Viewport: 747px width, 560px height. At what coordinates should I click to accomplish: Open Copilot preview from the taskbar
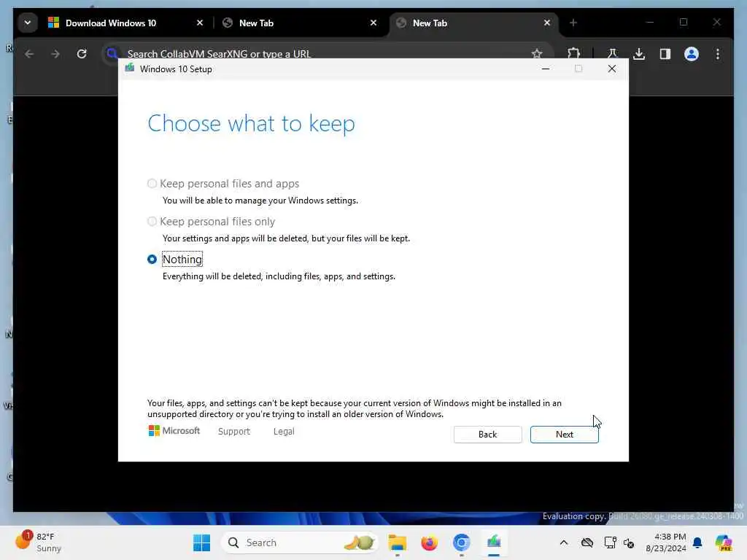(x=723, y=542)
